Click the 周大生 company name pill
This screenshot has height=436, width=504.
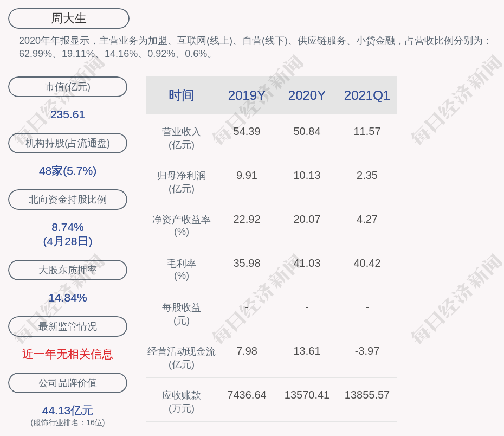[68, 18]
